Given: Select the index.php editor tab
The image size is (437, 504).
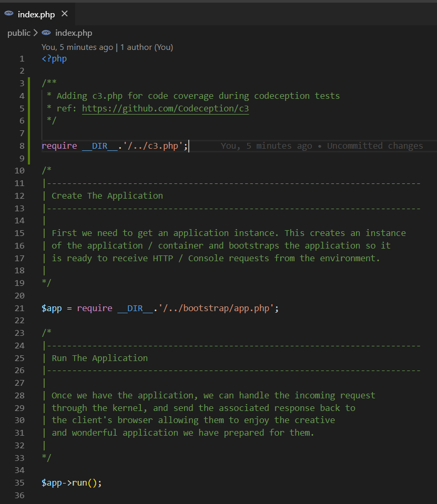Looking at the screenshot, I should [37, 15].
